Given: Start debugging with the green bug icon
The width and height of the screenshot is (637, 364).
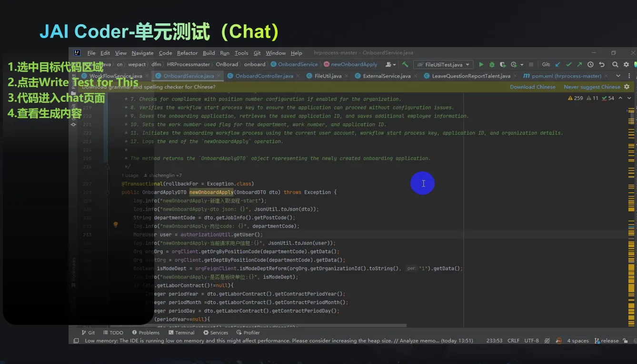Looking at the screenshot, I should (x=492, y=64).
